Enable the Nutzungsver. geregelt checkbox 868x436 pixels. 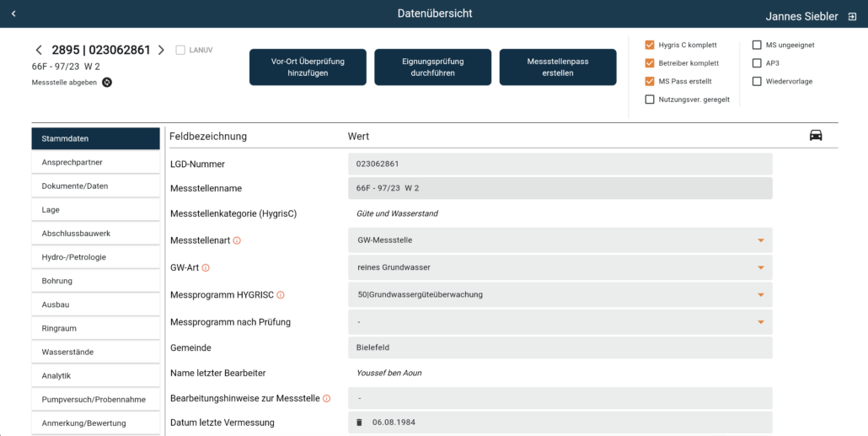pyautogui.click(x=650, y=100)
